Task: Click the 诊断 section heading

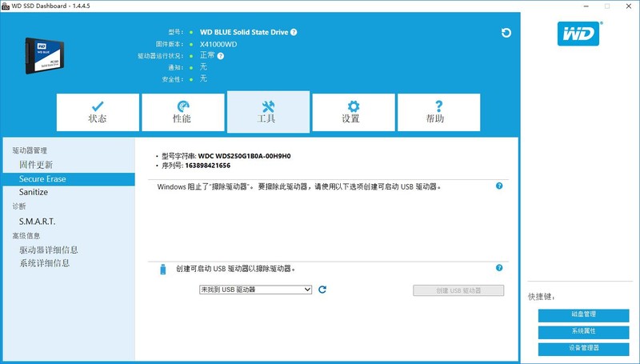Action: tap(19, 206)
